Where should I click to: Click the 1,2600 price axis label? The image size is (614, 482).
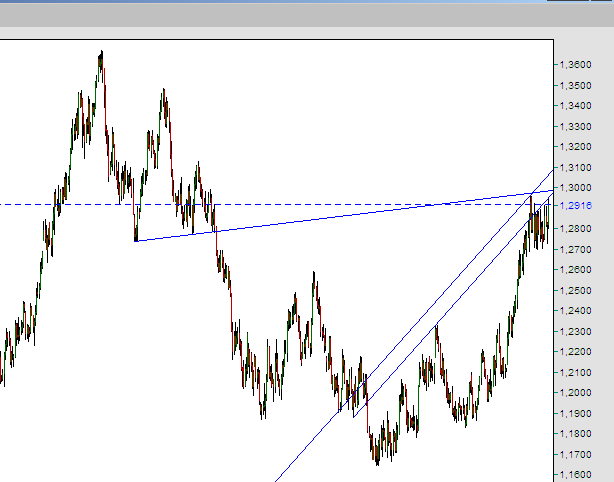pyautogui.click(x=576, y=270)
